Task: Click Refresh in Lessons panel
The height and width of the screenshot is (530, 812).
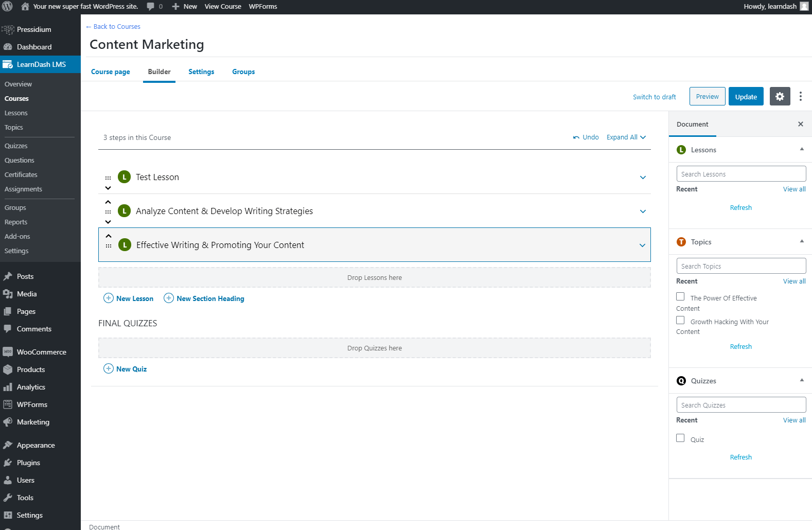Action: click(x=741, y=208)
